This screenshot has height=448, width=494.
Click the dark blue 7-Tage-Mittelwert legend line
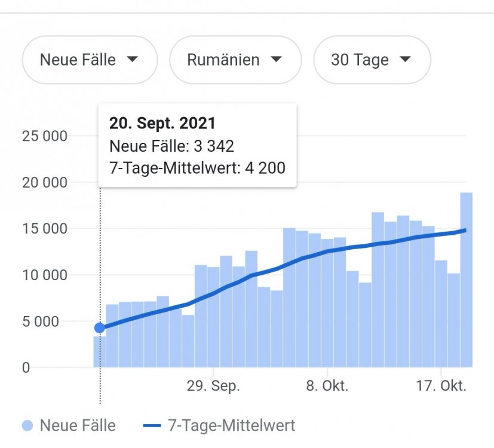(152, 426)
